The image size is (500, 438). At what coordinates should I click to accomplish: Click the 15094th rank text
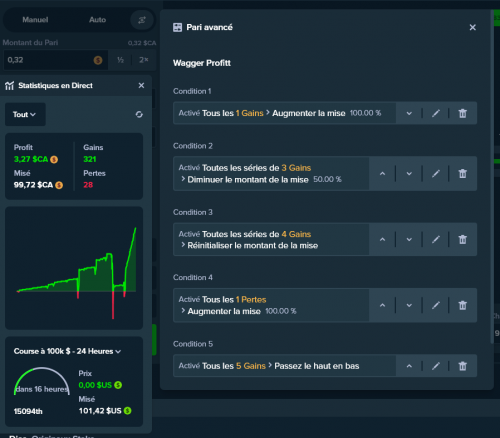[28, 411]
